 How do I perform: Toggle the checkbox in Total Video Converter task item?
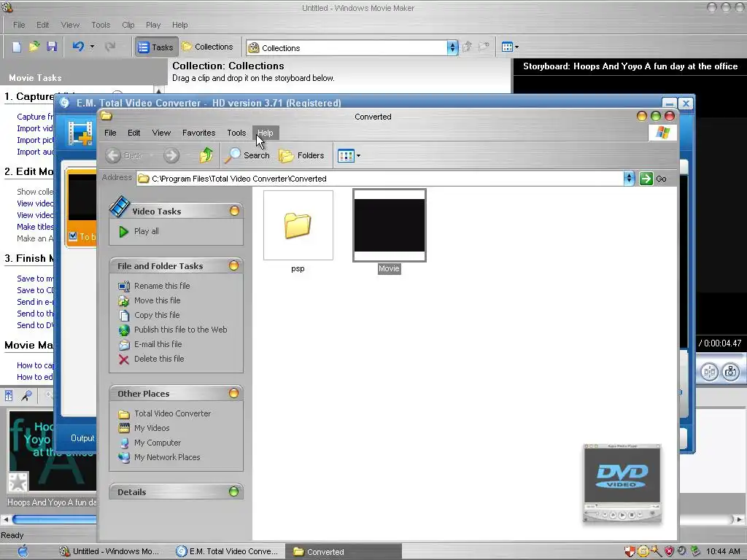tap(73, 236)
